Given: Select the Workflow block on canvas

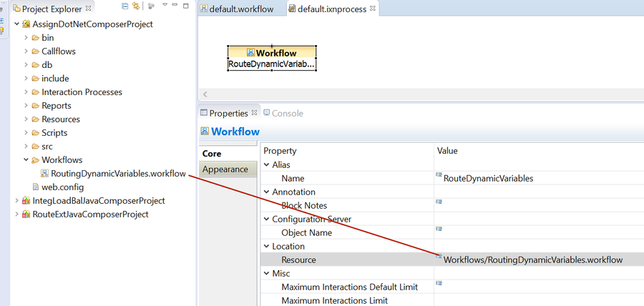Looking at the screenshot, I should [x=271, y=58].
